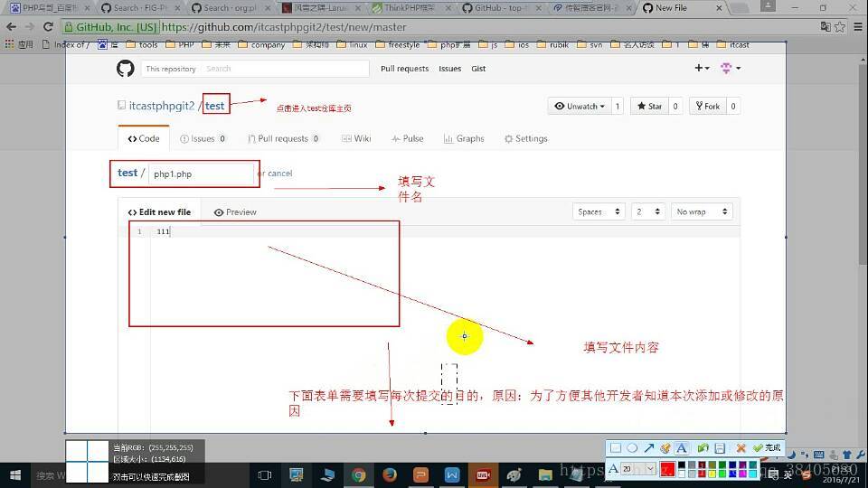Open the Windows Start menu

(15, 475)
